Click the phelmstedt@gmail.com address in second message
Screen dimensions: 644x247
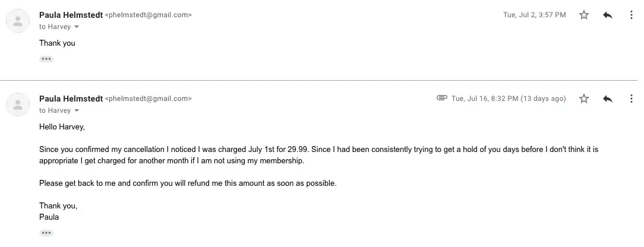coord(148,99)
